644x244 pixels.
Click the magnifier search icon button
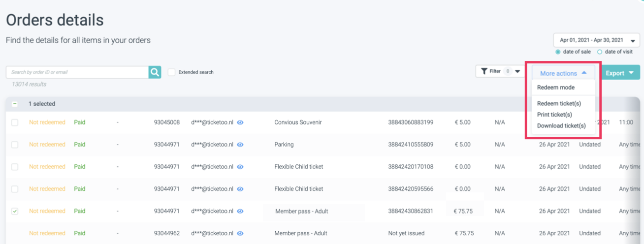tap(155, 72)
